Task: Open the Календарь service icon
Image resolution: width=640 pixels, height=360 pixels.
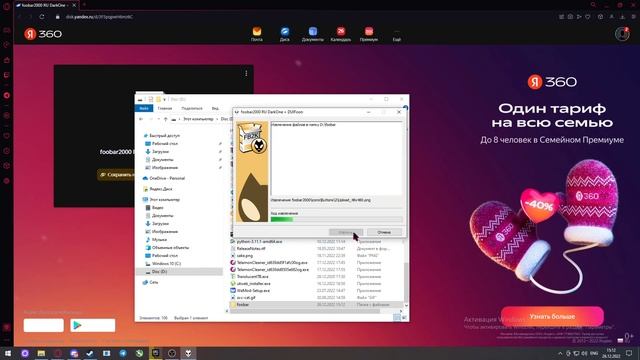Action: (x=341, y=34)
